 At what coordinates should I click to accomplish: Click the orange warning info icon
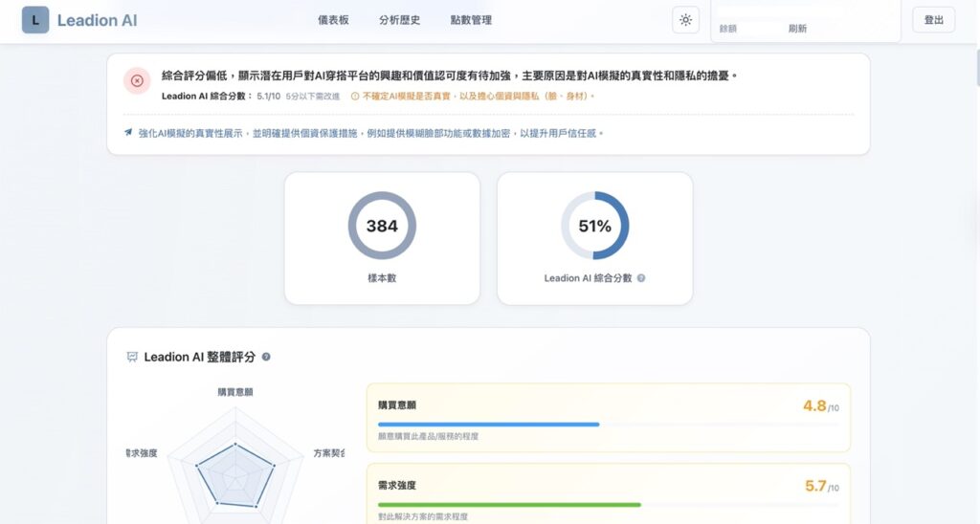coord(355,97)
